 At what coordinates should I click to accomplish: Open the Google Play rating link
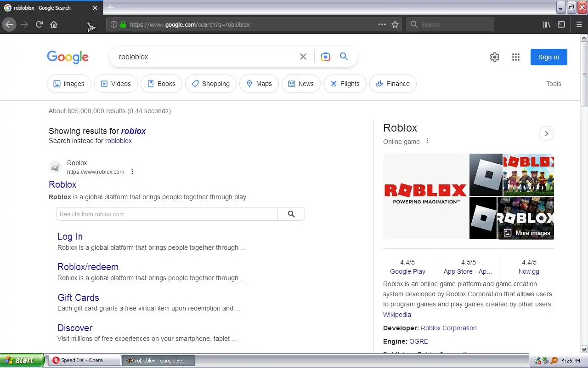point(407,271)
